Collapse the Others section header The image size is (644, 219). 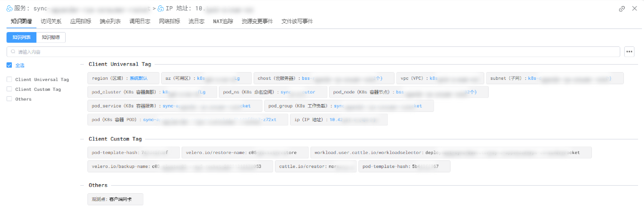click(x=82, y=185)
